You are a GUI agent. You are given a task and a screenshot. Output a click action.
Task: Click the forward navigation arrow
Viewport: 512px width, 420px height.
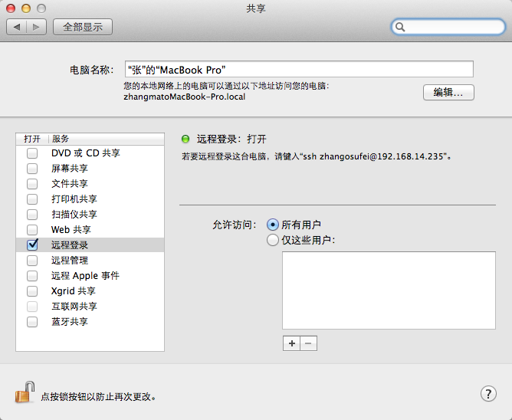tap(36, 27)
